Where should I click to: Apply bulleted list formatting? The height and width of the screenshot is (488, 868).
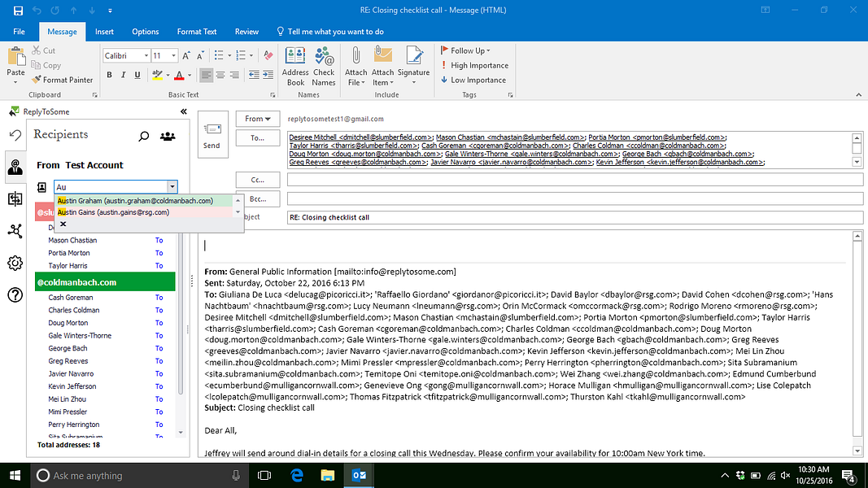[x=219, y=55]
